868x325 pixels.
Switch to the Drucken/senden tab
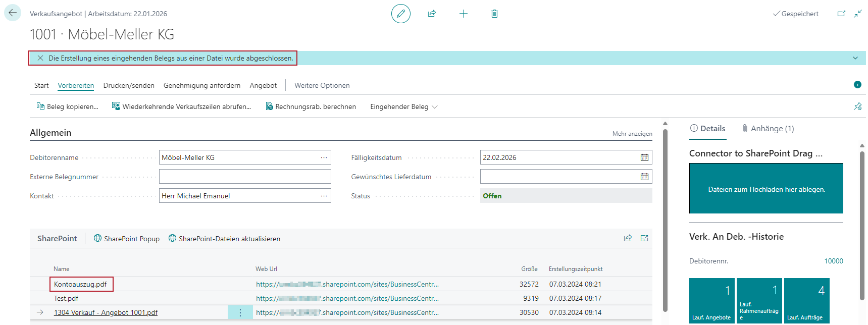(129, 85)
